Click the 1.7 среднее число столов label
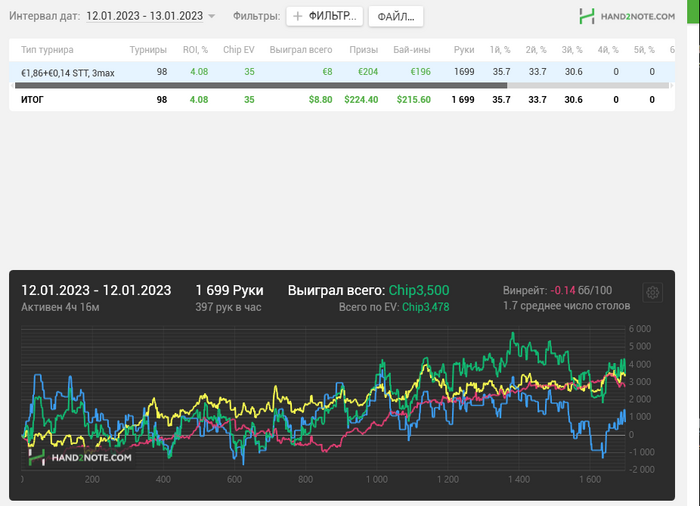This screenshot has height=506, width=700. [x=567, y=306]
